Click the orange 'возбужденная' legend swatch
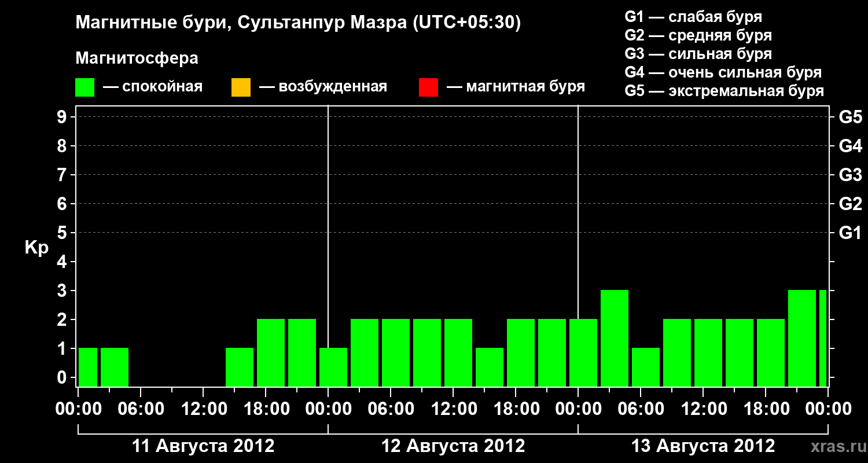This screenshot has height=463, width=868. pyautogui.click(x=241, y=87)
